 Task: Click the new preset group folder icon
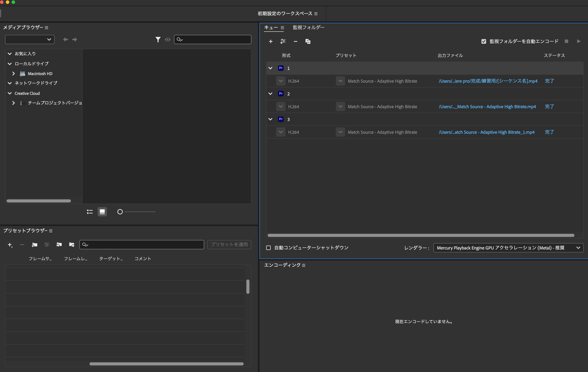point(34,245)
